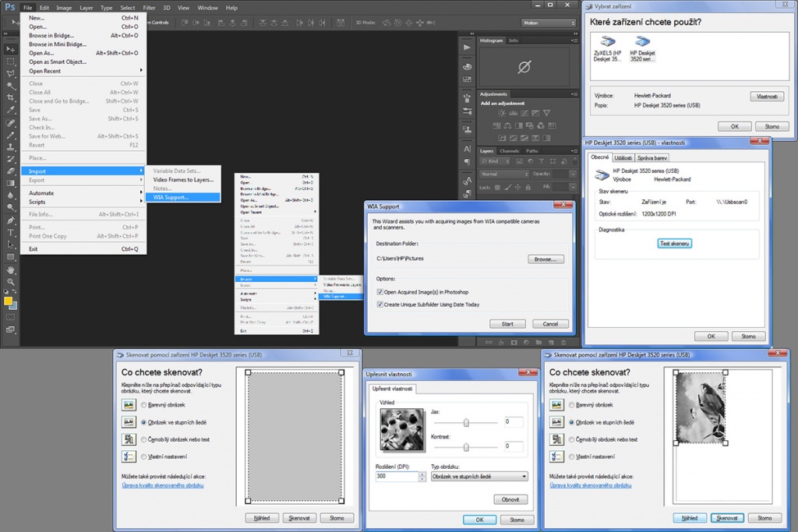The image size is (798, 532).
Task: Select the Brush tool
Action: point(10,135)
